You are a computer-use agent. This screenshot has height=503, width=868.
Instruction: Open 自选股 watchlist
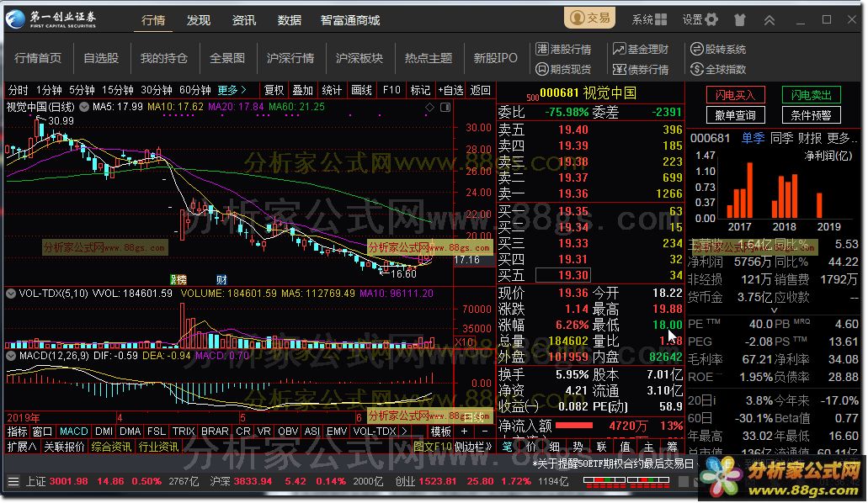(x=101, y=58)
